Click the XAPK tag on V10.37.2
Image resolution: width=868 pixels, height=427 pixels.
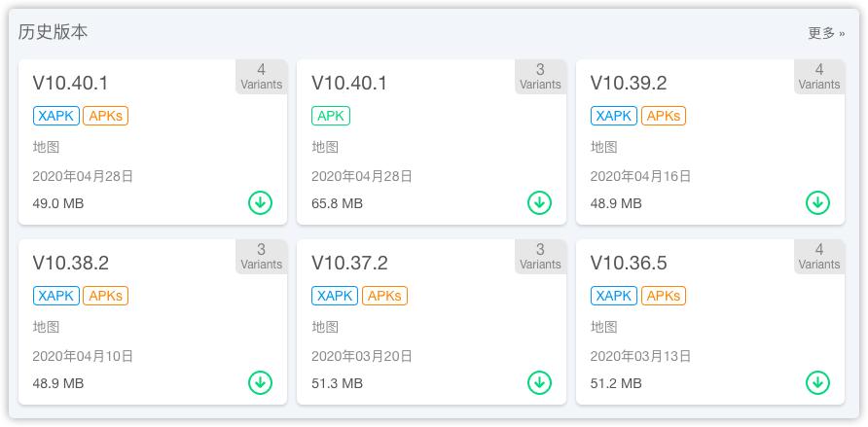[335, 296]
